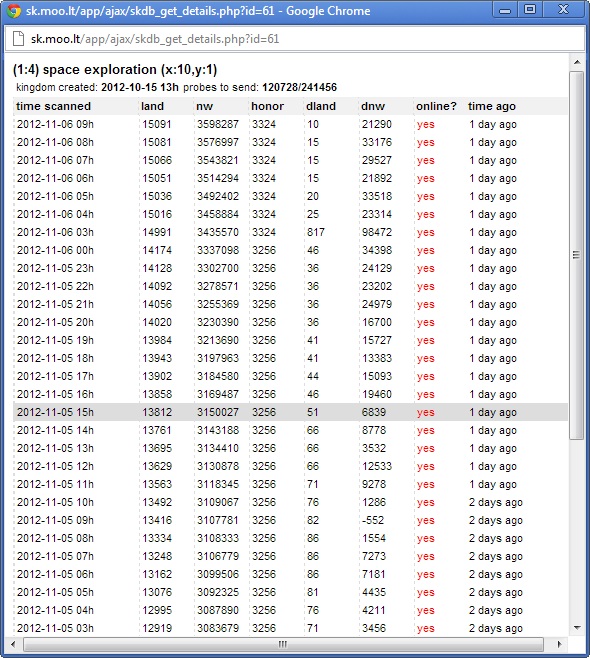Click the vertical scrollbar thumb
The height and width of the screenshot is (658, 590).
coord(577,255)
